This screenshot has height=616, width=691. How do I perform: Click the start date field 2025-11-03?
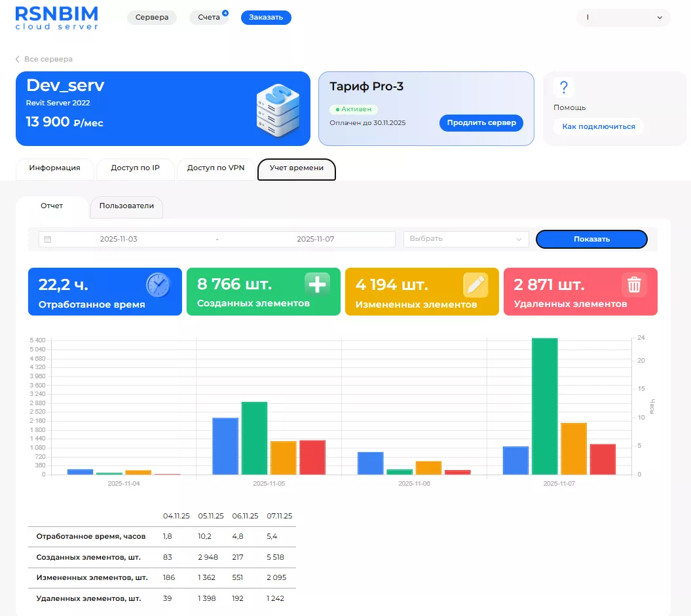(x=119, y=240)
